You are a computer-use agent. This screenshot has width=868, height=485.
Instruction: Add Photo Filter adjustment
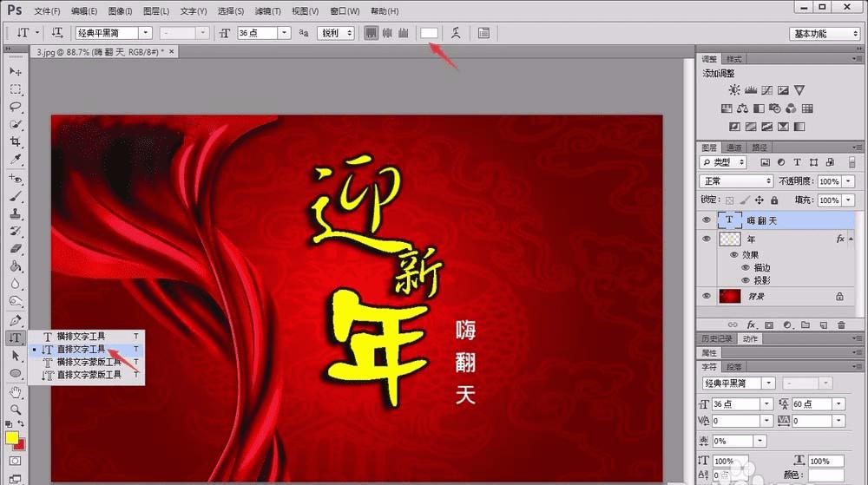click(x=774, y=108)
